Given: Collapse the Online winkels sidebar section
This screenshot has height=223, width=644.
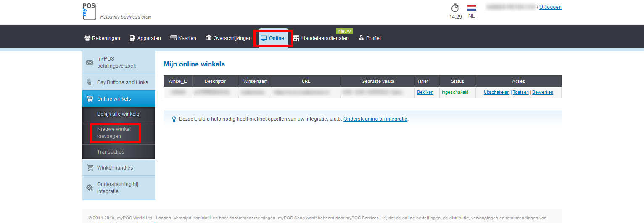Looking at the screenshot, I should 114,99.
